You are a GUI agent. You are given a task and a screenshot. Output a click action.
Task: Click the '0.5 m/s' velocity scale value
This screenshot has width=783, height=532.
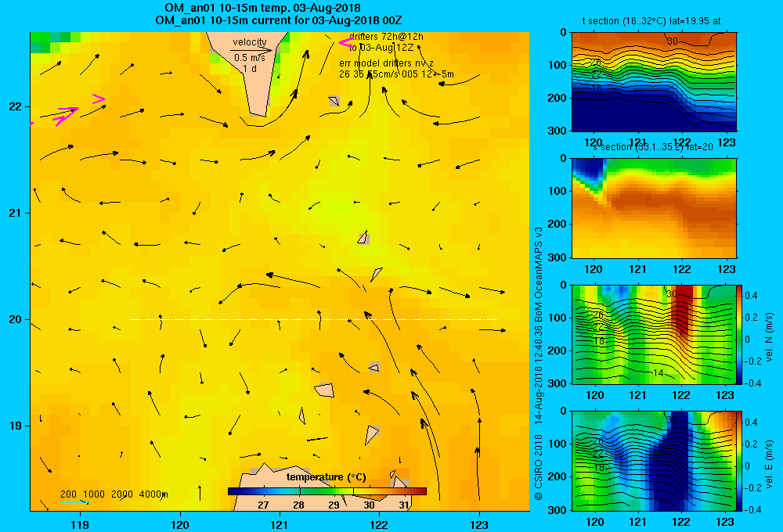(x=250, y=58)
